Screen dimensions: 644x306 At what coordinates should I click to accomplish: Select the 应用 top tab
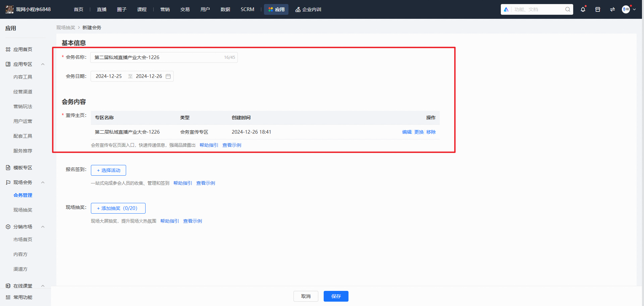(276, 9)
